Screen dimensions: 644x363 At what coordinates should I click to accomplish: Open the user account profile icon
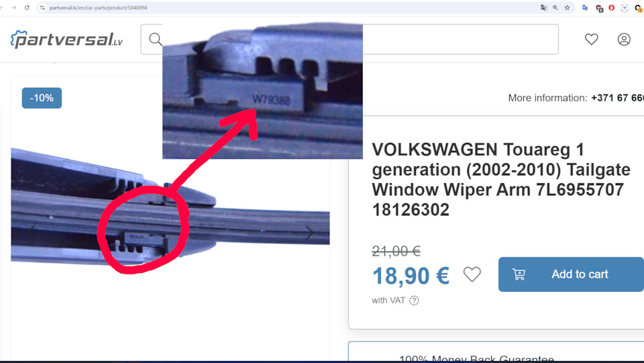tap(624, 40)
